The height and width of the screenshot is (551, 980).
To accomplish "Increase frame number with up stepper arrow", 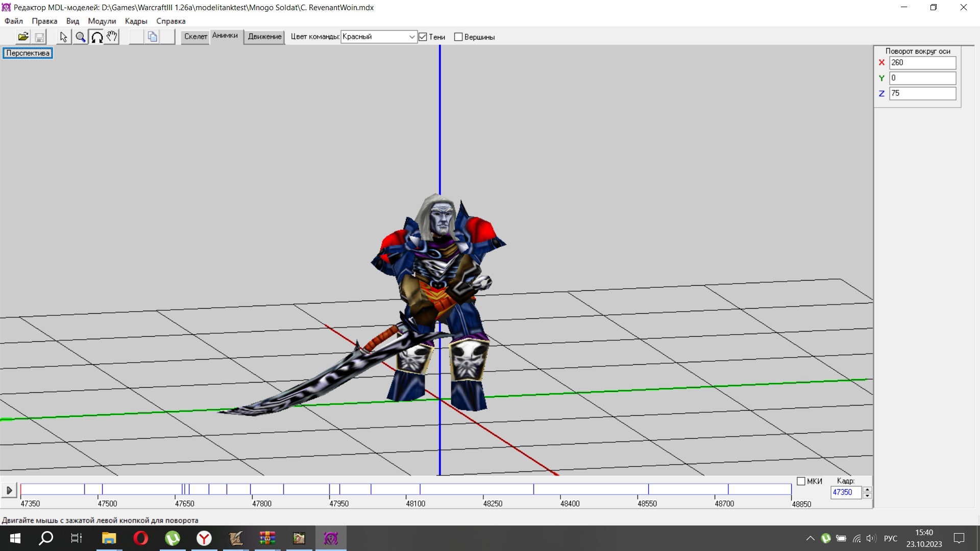I will 867,489.
